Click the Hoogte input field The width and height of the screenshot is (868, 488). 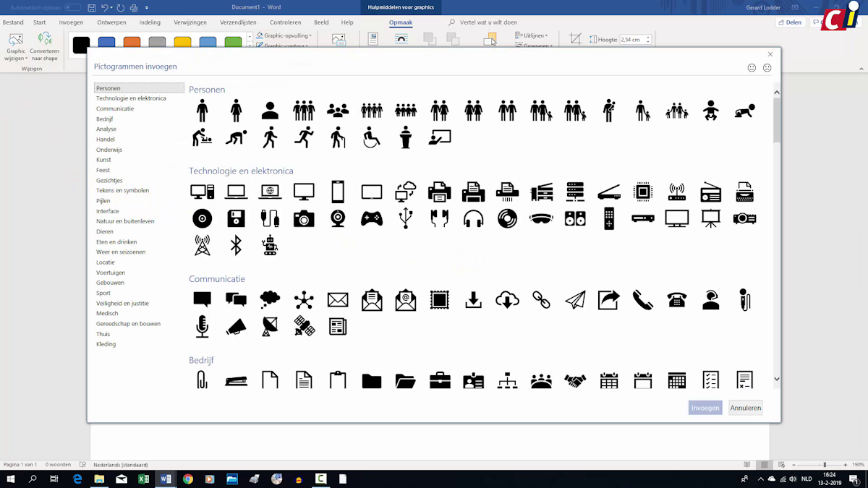(x=632, y=40)
